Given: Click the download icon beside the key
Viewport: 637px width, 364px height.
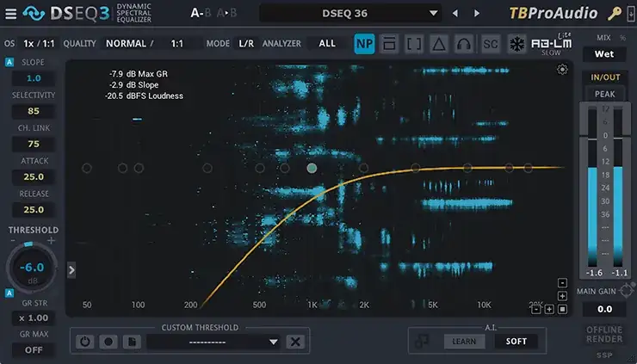Looking at the screenshot, I should [x=631, y=14].
